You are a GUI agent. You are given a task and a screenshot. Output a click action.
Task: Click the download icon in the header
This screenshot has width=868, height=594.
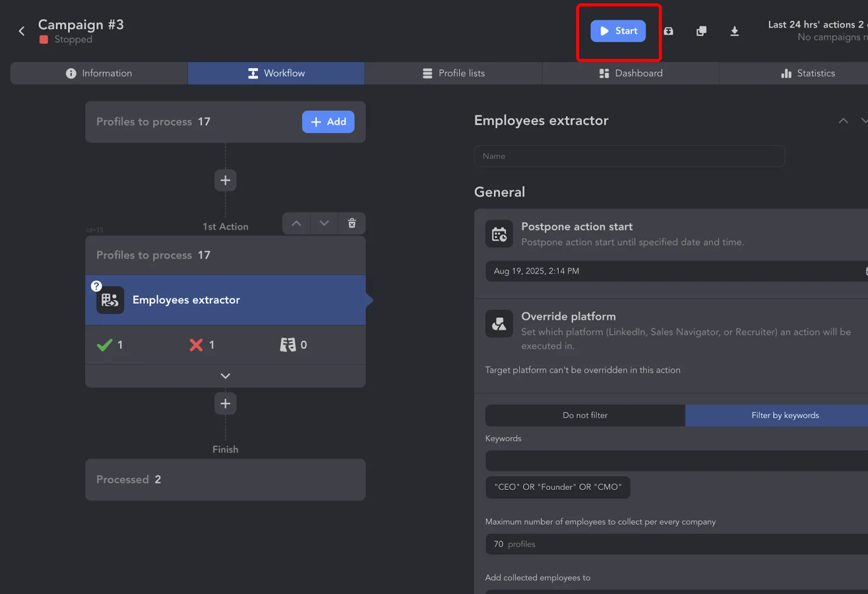[x=735, y=31]
